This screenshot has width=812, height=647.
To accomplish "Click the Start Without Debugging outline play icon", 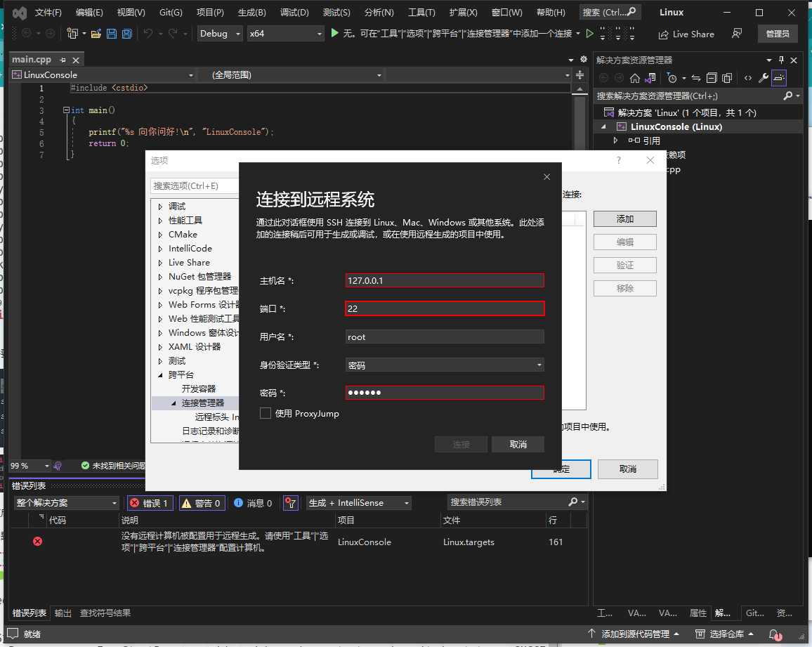I will (x=589, y=34).
